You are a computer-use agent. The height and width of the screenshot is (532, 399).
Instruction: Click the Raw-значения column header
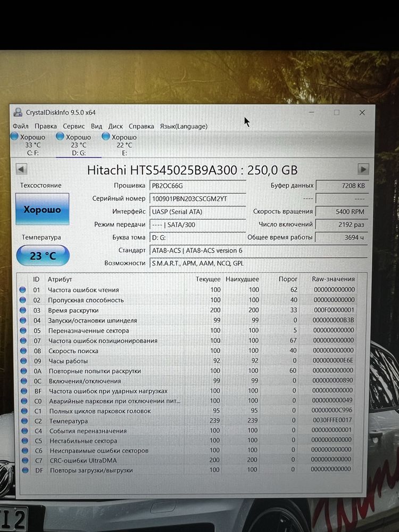333,279
